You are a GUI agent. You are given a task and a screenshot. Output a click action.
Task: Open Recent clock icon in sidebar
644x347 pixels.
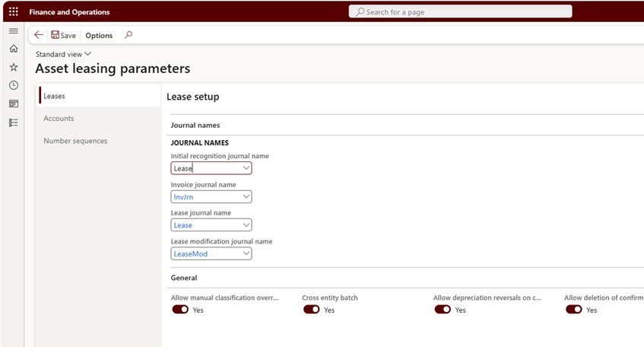coord(14,85)
